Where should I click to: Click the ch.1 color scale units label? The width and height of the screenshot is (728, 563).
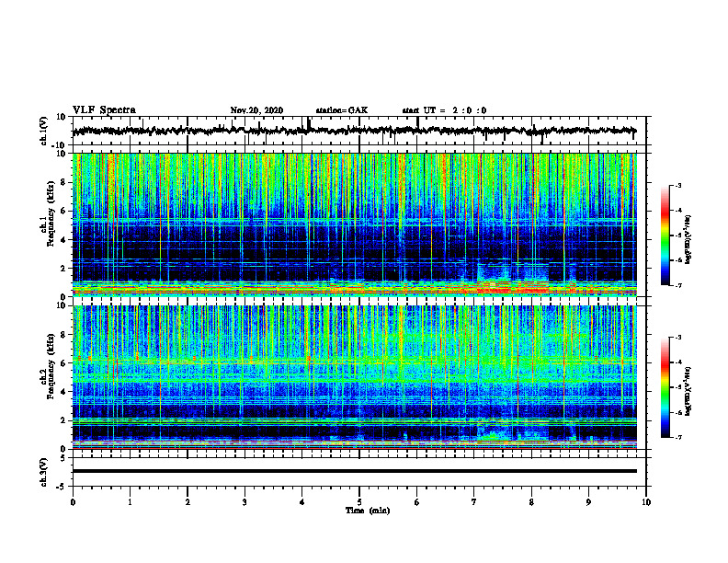click(688, 239)
